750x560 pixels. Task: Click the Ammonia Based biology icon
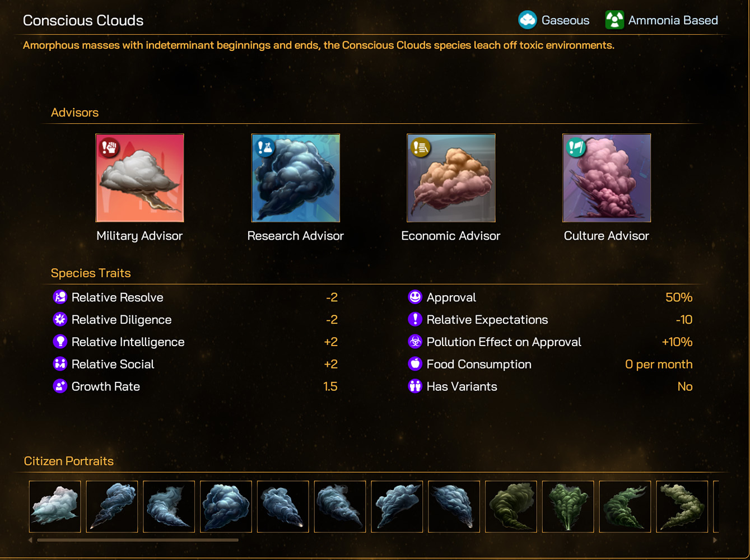tap(614, 20)
